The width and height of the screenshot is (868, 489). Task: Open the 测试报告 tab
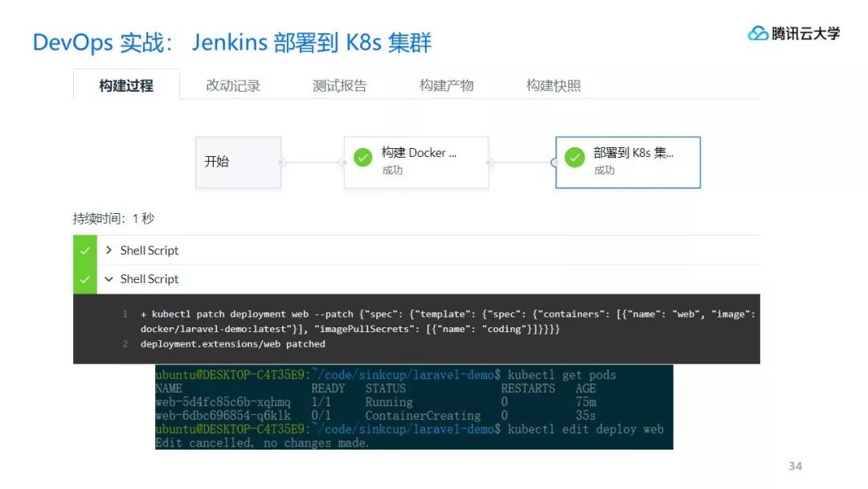(340, 85)
